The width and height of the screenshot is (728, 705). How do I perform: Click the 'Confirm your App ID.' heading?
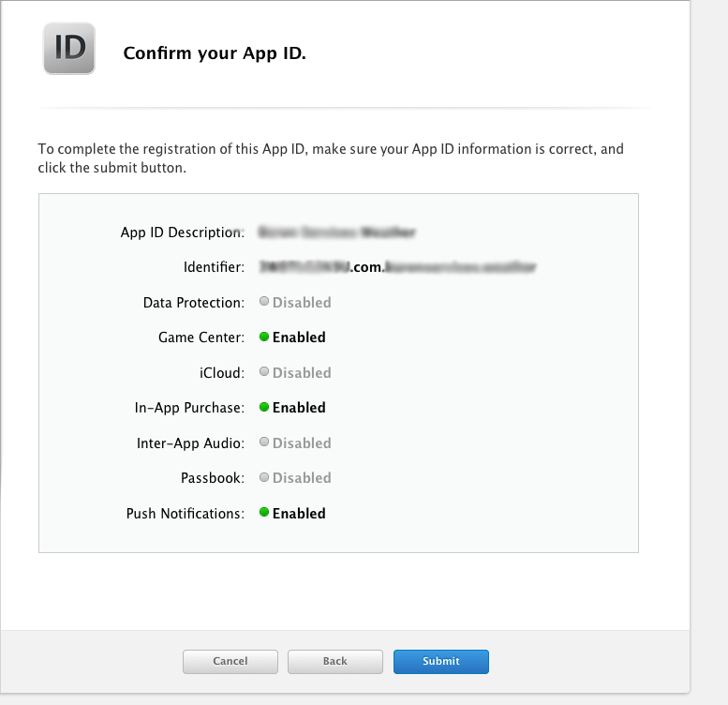(x=215, y=53)
